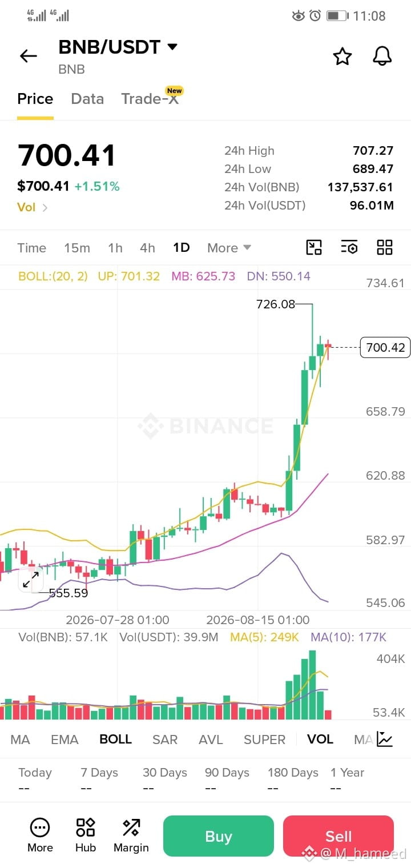Image resolution: width=411 pixels, height=868 pixels.
Task: Switch to the Data tab
Action: click(x=87, y=99)
